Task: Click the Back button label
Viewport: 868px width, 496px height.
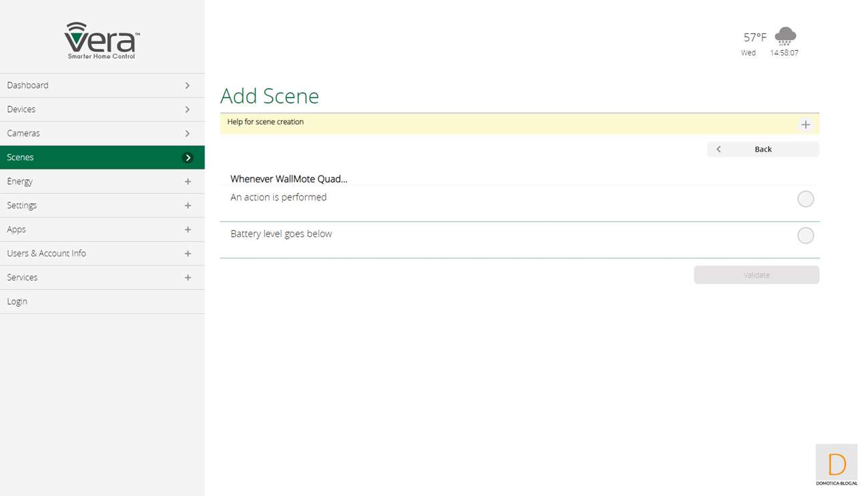Action: tap(763, 150)
